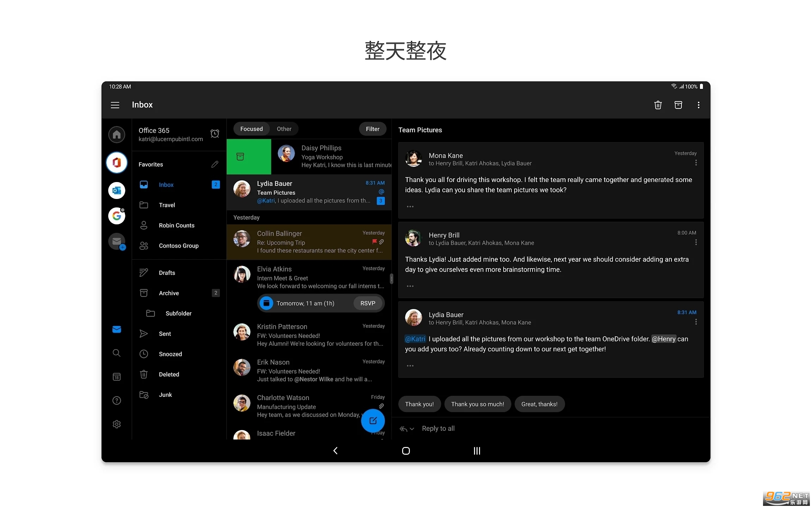Image resolution: width=812 pixels, height=508 pixels.
Task: Edit Favorites with pencil icon
Action: click(215, 164)
